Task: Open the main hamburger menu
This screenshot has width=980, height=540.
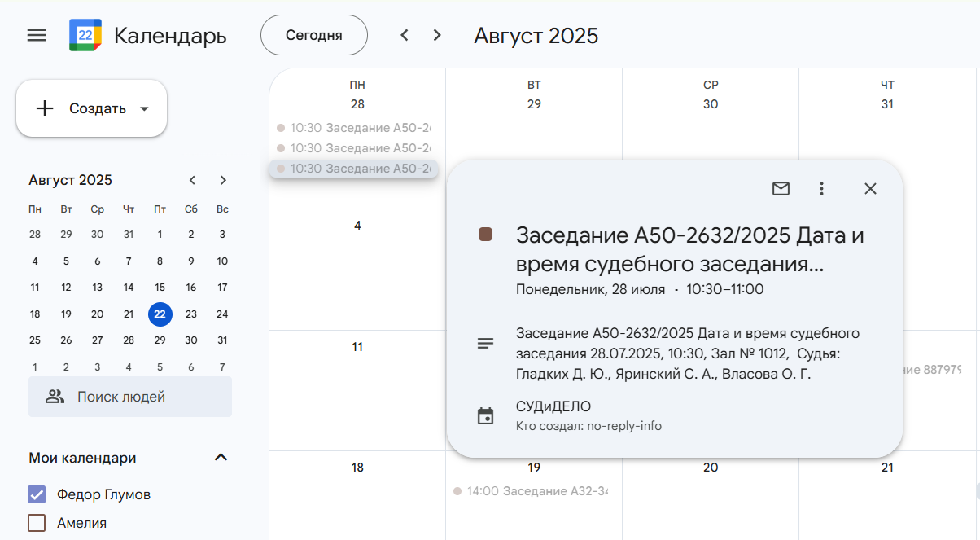Action: 37,36
